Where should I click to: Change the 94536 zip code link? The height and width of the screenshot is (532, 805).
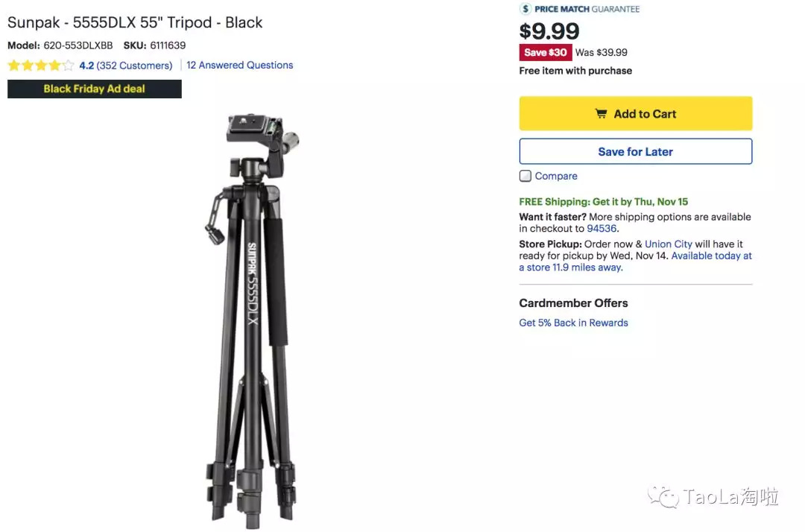click(602, 229)
